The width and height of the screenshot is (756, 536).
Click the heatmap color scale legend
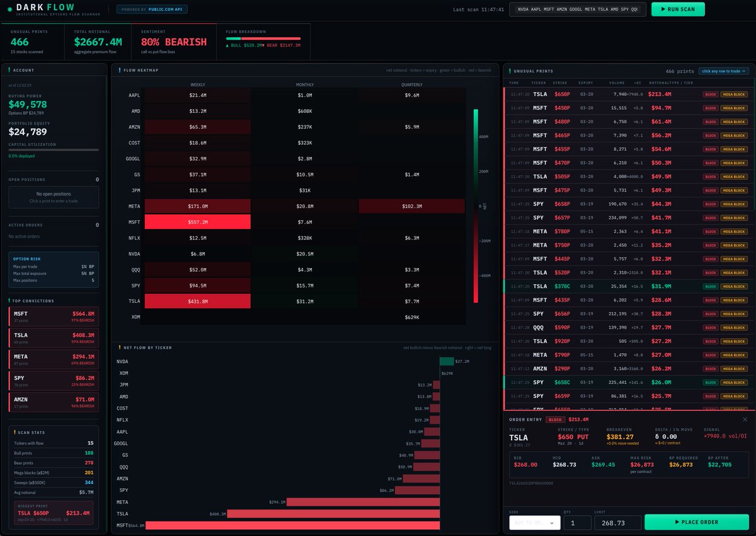[x=476, y=206]
